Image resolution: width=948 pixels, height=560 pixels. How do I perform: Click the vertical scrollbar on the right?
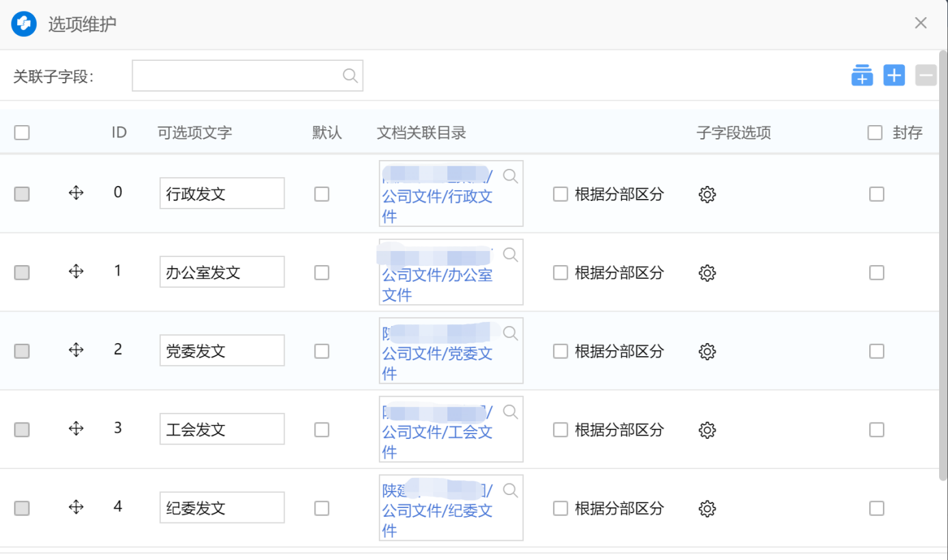coord(943,274)
